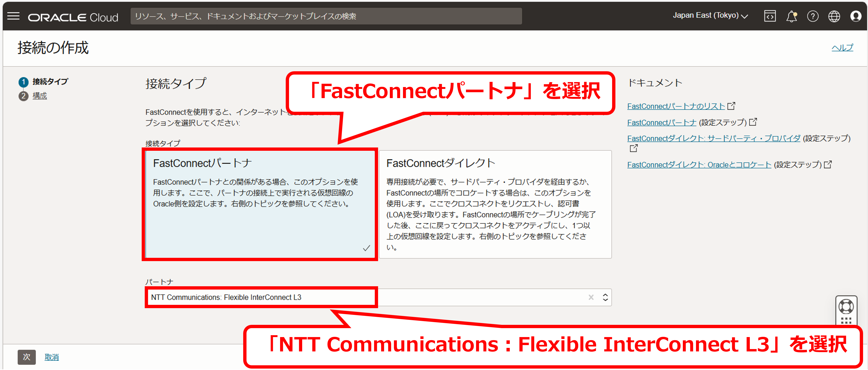868x370 pixels.
Task: Open FastConnectダイレクト: サードパーティ・プロバイダ link
Action: (713, 138)
